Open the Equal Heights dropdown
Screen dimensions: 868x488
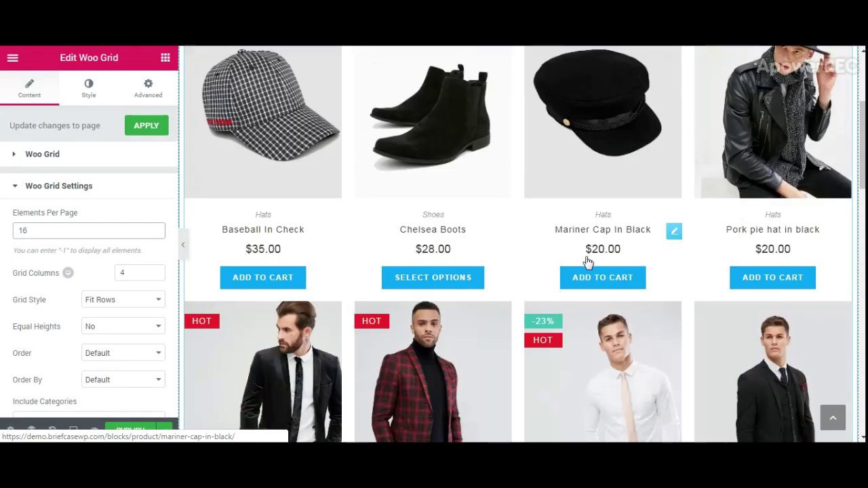(123, 326)
